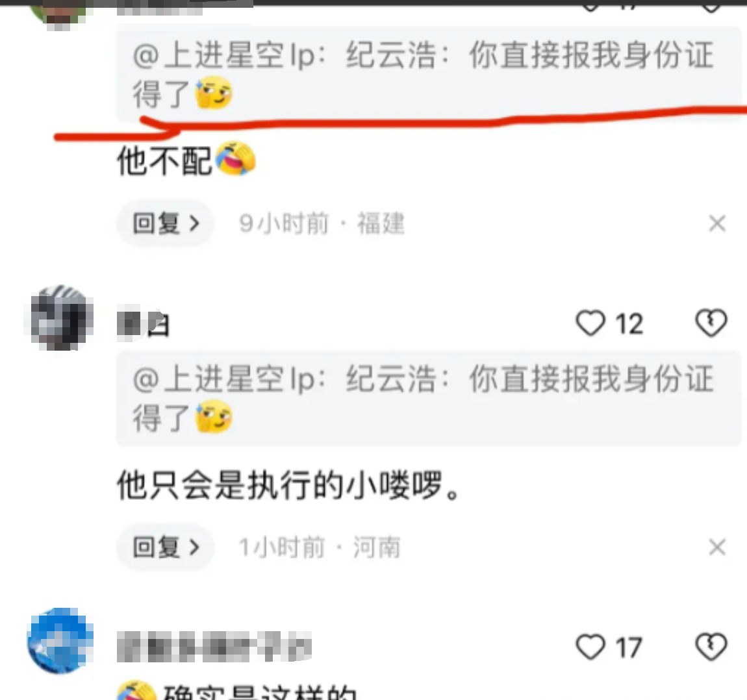Dismiss the Henan comment with X
This screenshot has width=747, height=700.
717,547
